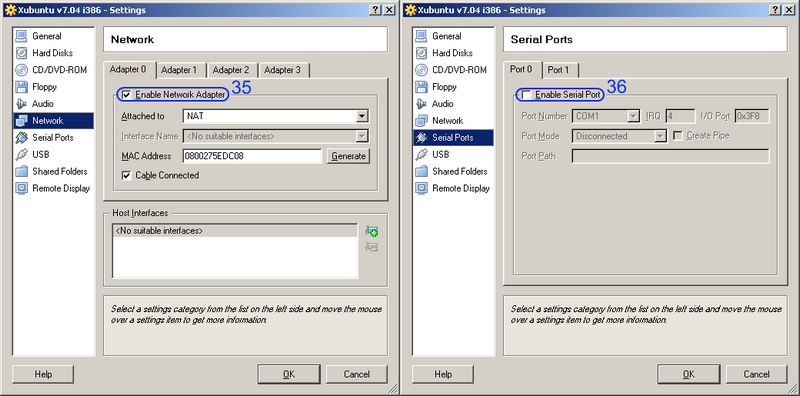Switch to the Adapter 1 tab
Viewport: 800px width, 396px height.
pyautogui.click(x=179, y=70)
